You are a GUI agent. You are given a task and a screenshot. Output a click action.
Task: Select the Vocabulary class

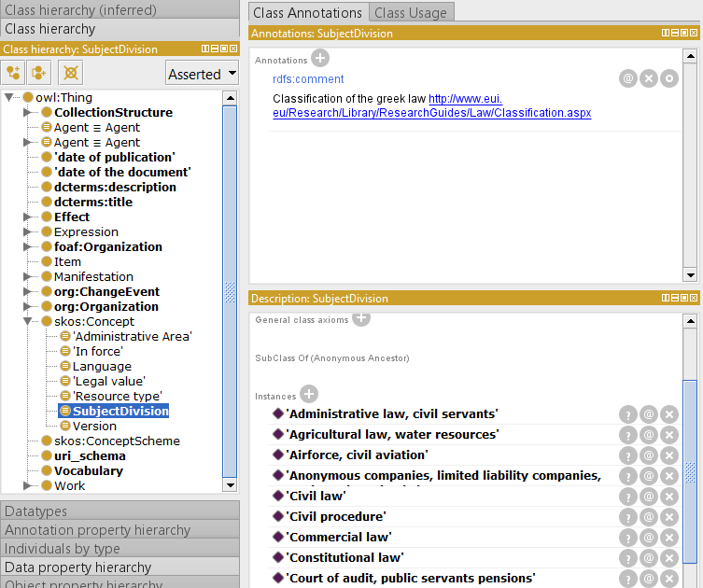(x=89, y=471)
